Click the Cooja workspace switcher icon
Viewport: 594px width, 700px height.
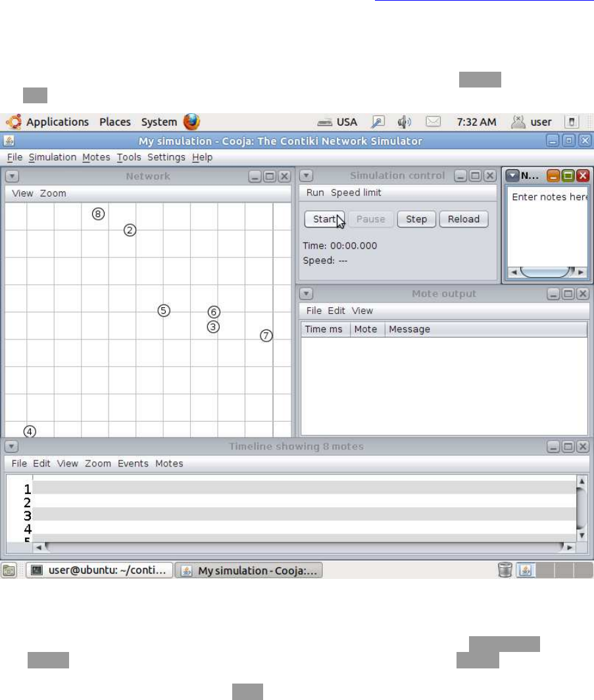[526, 570]
